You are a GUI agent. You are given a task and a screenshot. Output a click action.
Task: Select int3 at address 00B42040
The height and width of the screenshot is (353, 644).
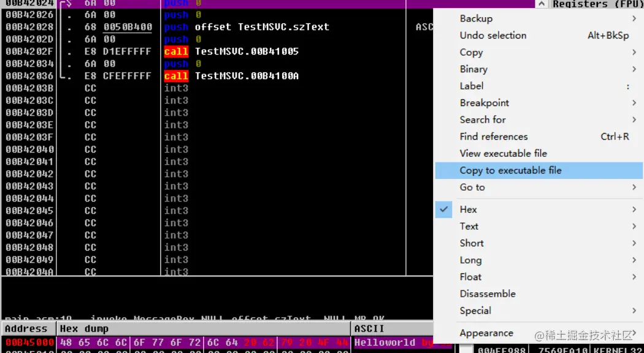pos(176,150)
